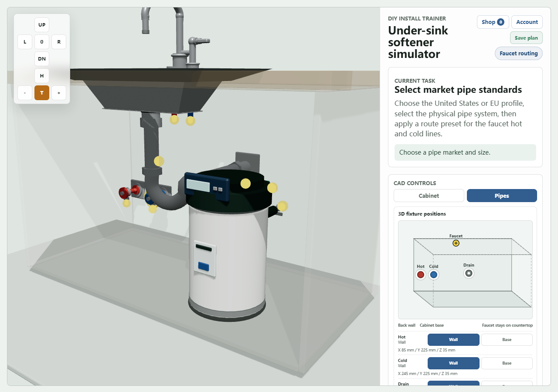This screenshot has width=558, height=392.
Task: Rotate the view left with the L button
Action: click(x=25, y=42)
